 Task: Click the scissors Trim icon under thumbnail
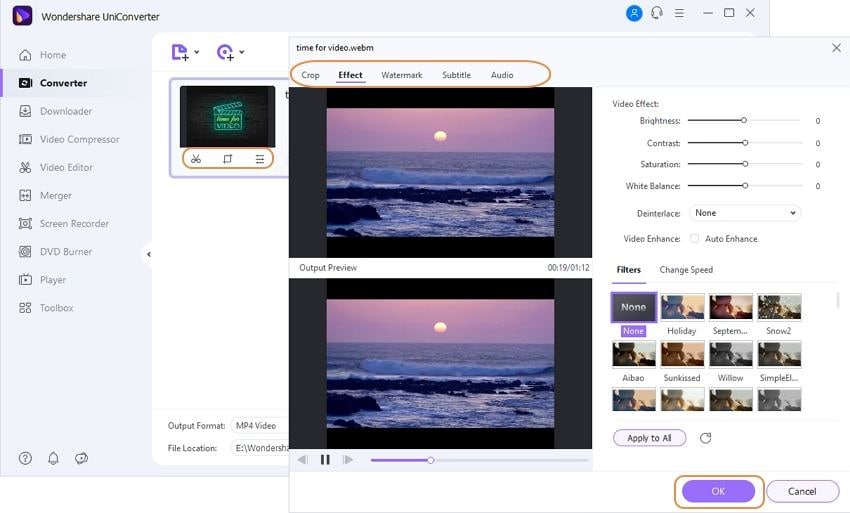tap(196, 159)
